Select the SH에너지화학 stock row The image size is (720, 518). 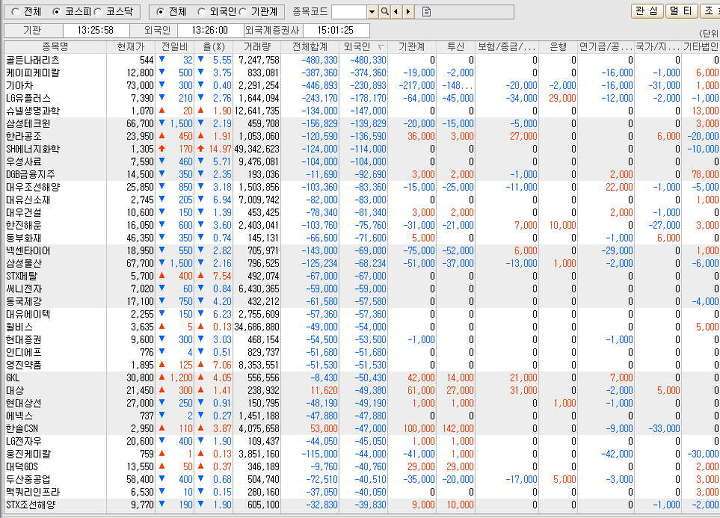[362, 149]
